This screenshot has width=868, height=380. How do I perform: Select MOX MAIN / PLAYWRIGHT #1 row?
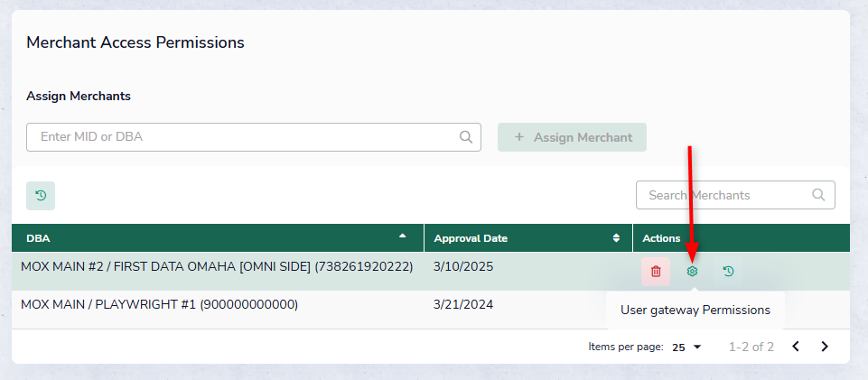(159, 304)
